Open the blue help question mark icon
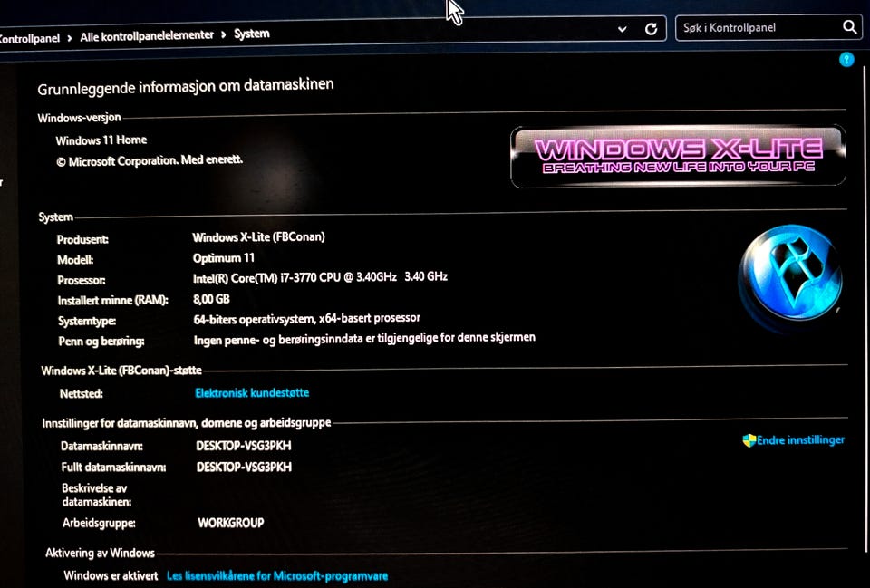 coord(846,60)
